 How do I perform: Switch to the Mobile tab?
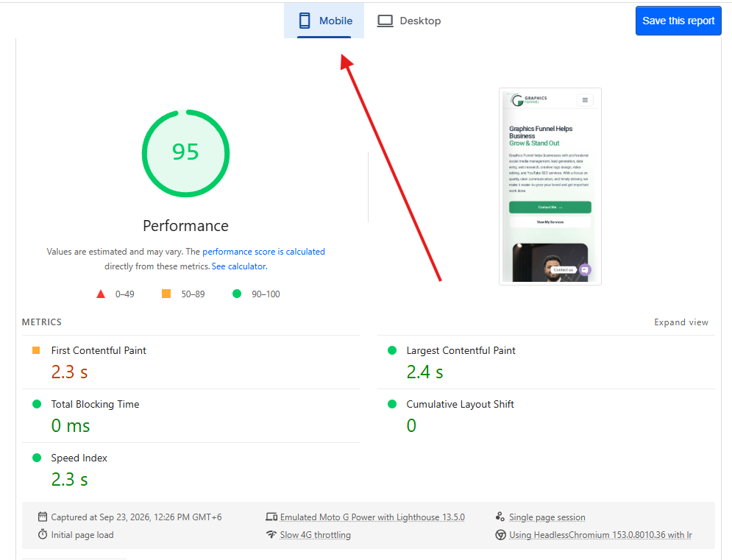[324, 21]
